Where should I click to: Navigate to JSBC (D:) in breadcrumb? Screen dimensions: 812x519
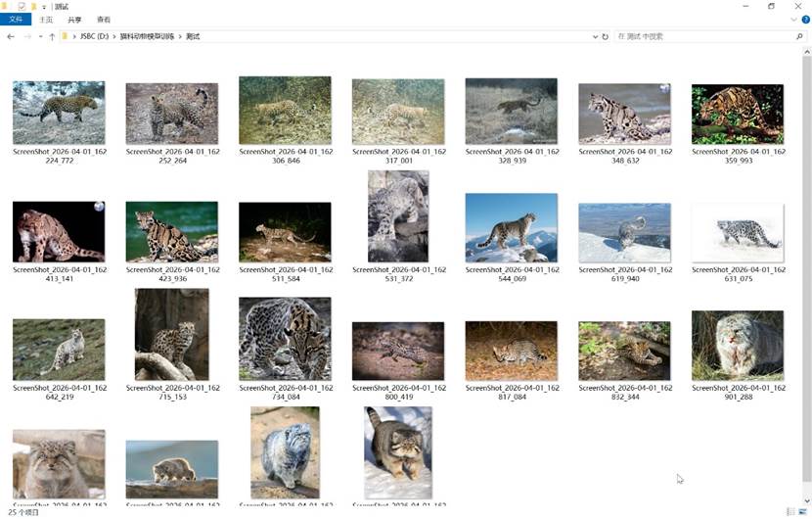point(95,36)
